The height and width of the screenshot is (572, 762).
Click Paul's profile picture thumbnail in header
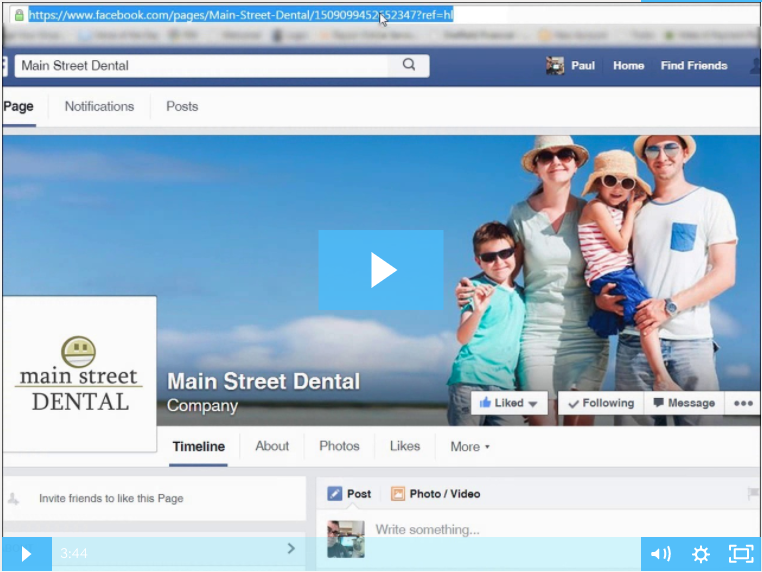[555, 66]
